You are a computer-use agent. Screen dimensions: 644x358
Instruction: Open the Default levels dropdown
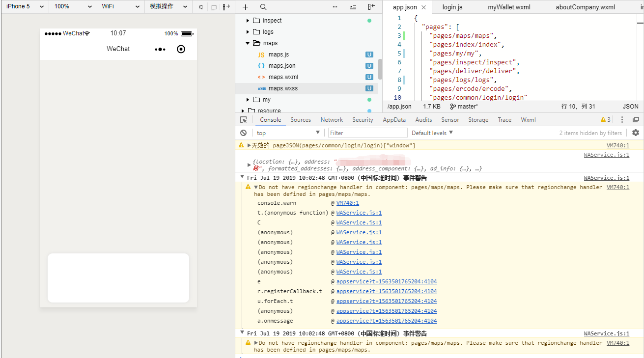coord(432,133)
